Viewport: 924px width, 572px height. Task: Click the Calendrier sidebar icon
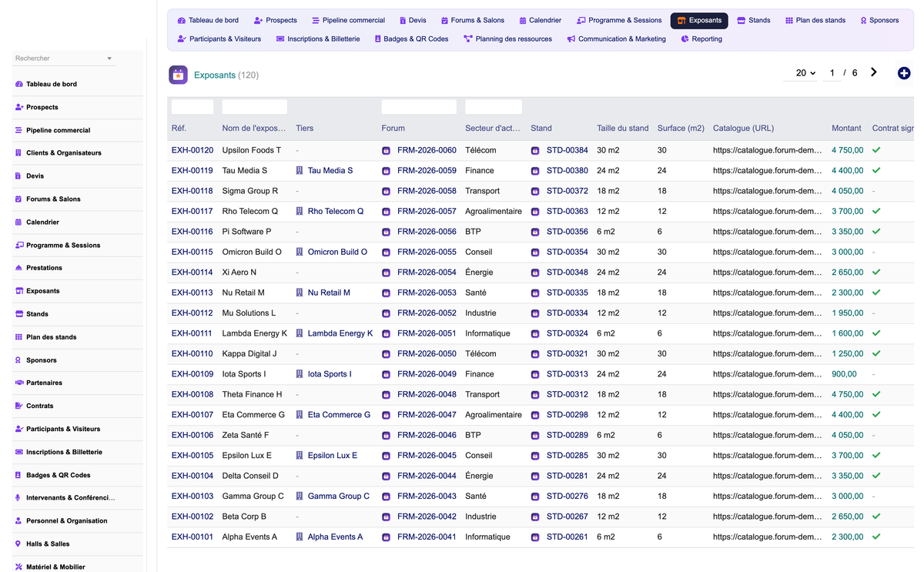click(18, 222)
